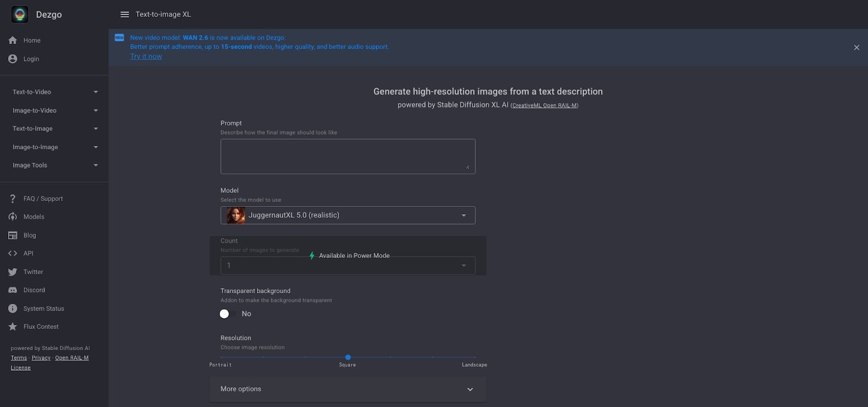Expand the Image Tools menu
The image size is (868, 407).
pos(54,166)
